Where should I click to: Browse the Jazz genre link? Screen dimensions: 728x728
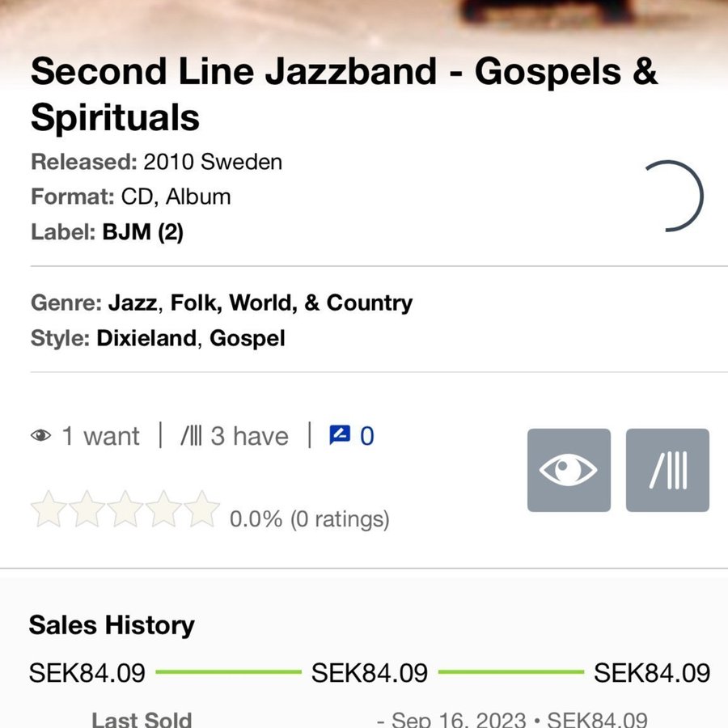(132, 303)
